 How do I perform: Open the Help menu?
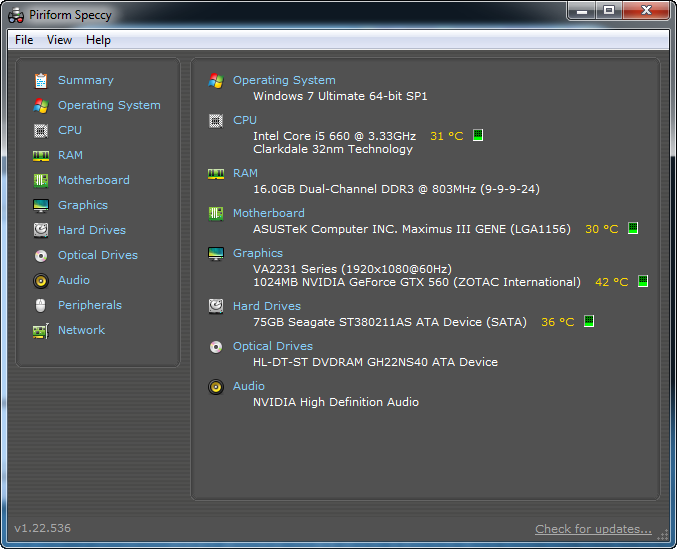click(98, 40)
